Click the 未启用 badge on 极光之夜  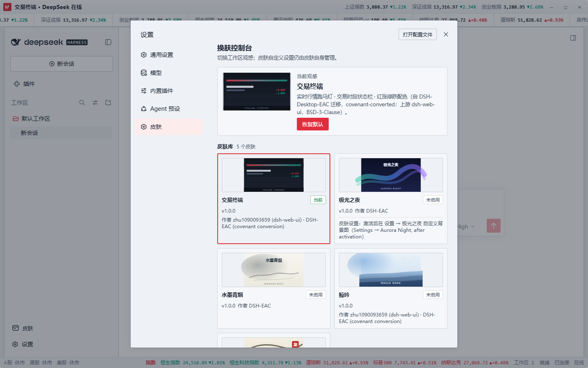(433, 200)
